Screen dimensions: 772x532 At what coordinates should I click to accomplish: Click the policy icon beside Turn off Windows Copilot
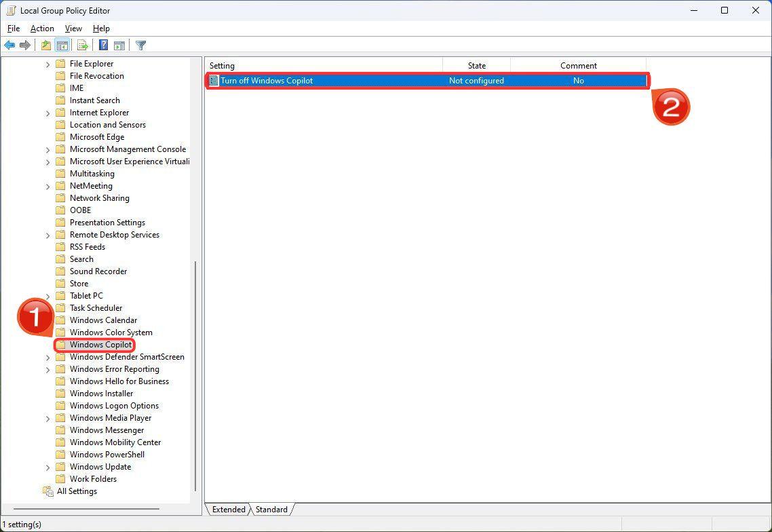214,80
